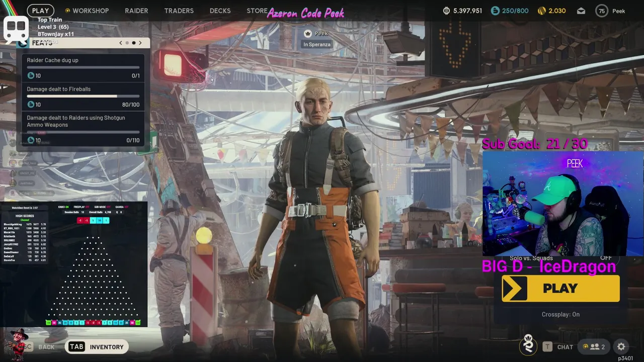Click the crowned snake emblem icon
This screenshot has width=644, height=362.
tap(528, 344)
